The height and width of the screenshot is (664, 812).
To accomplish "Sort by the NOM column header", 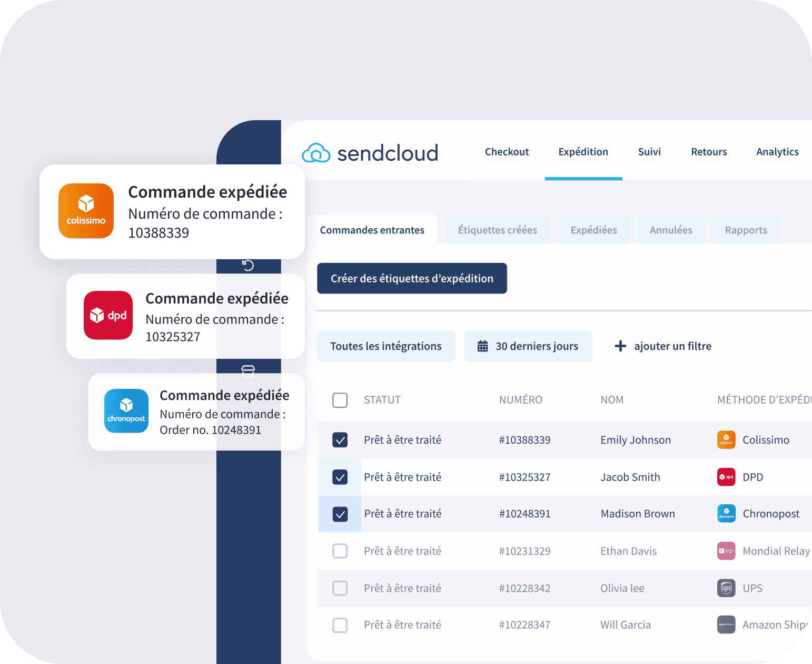I will [612, 400].
